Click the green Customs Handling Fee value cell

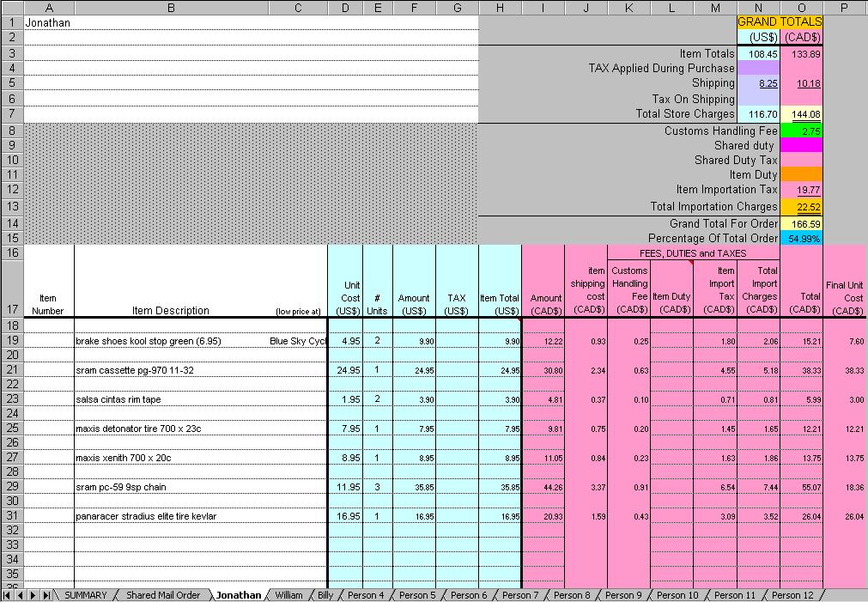[802, 131]
